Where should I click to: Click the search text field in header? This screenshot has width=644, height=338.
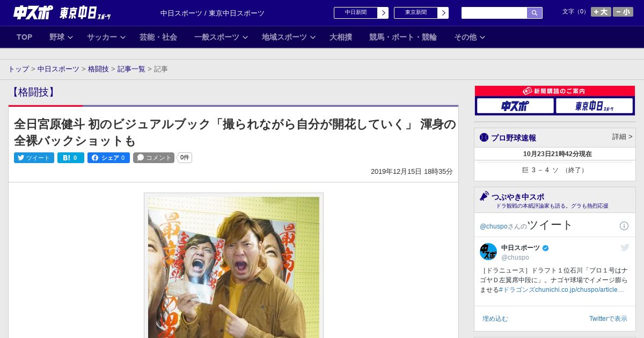coord(494,13)
